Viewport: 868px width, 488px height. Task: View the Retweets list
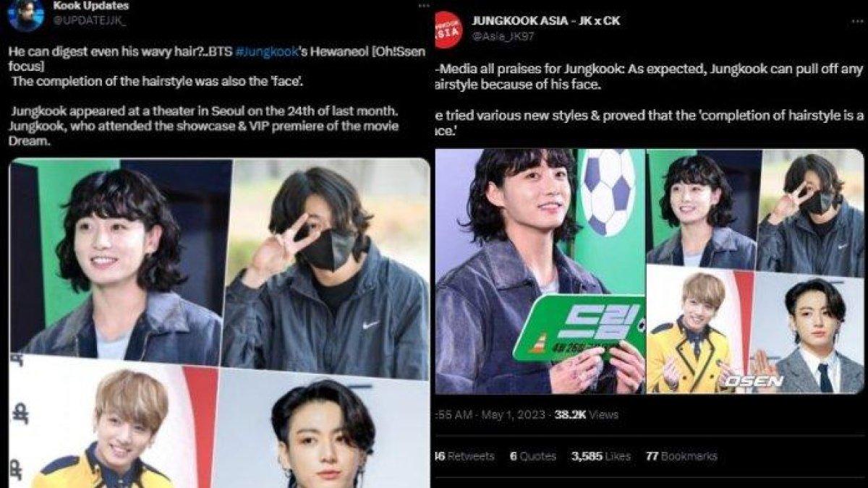click(x=463, y=456)
